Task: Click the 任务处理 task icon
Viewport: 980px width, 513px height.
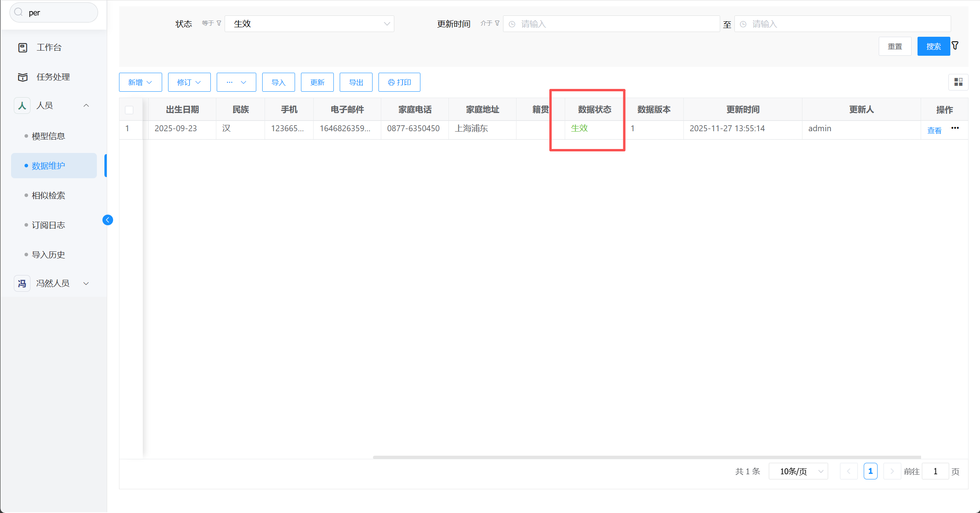Action: coord(23,77)
